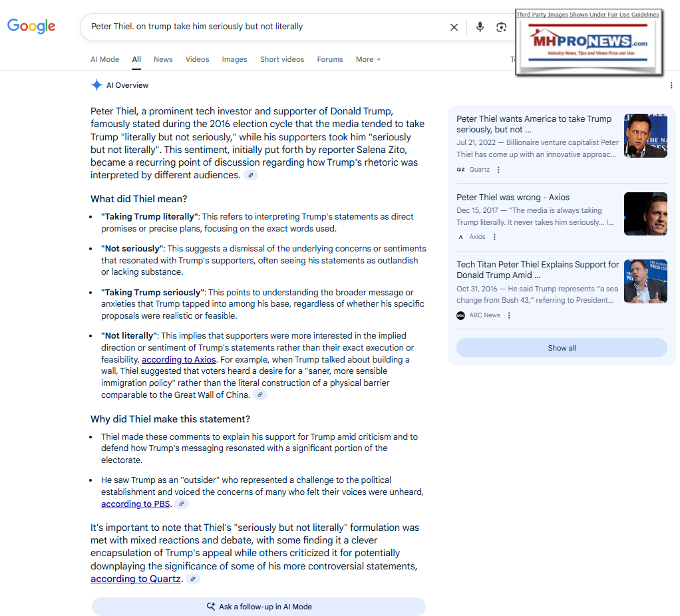Click the ABC News article thumbnail image
Screen dimensions: 680x616
(x=645, y=281)
